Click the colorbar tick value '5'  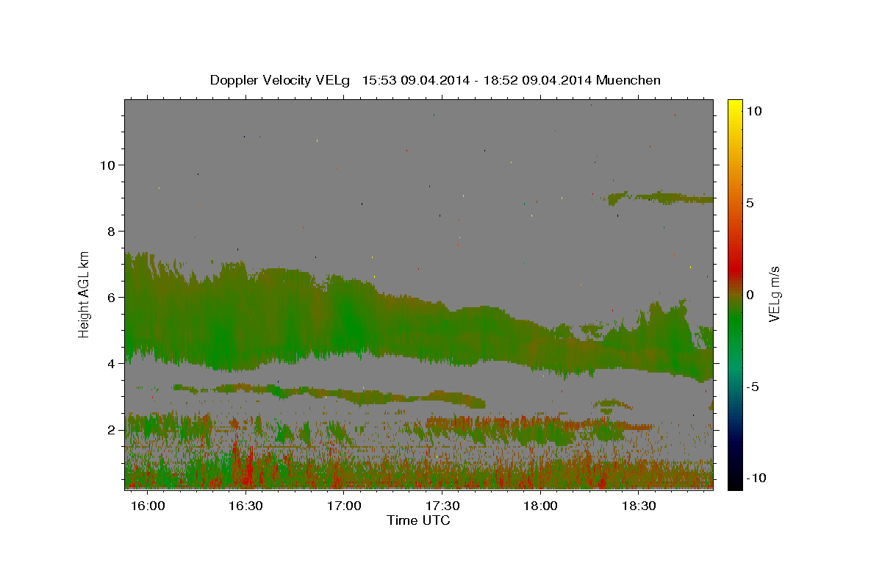(750, 203)
